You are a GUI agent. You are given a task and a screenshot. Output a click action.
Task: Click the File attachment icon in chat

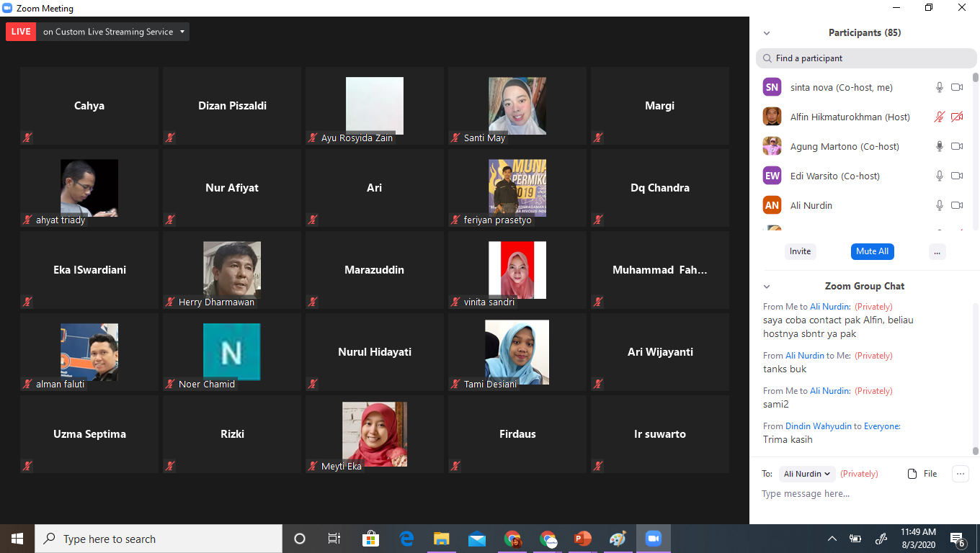click(922, 474)
